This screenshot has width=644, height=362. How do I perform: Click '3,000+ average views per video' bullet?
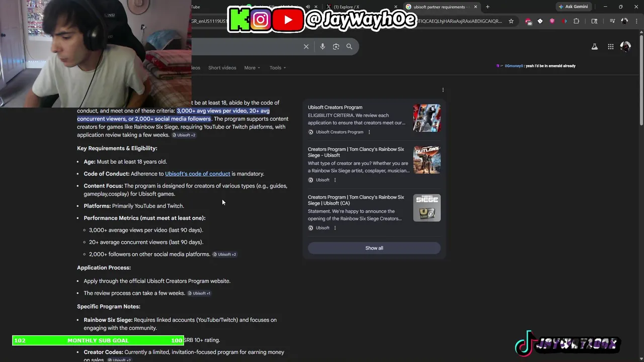(x=146, y=230)
